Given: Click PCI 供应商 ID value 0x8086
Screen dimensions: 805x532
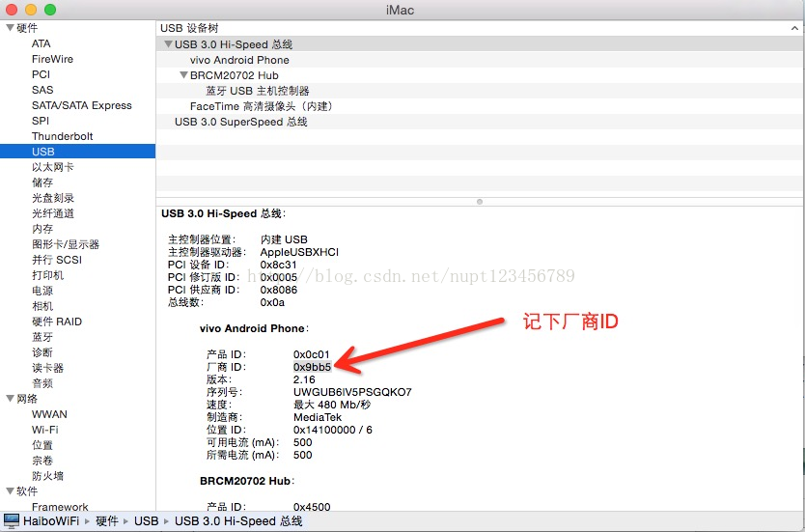Looking at the screenshot, I should tap(278, 290).
